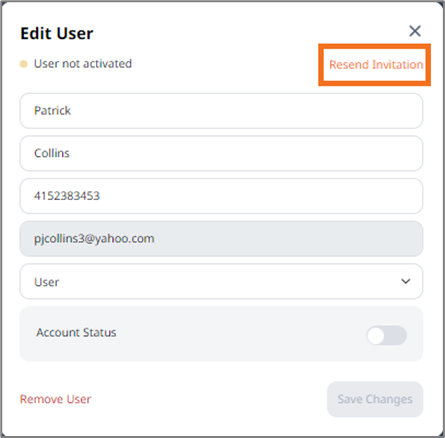Click the Account Status label
The height and width of the screenshot is (438, 445).
(x=76, y=332)
